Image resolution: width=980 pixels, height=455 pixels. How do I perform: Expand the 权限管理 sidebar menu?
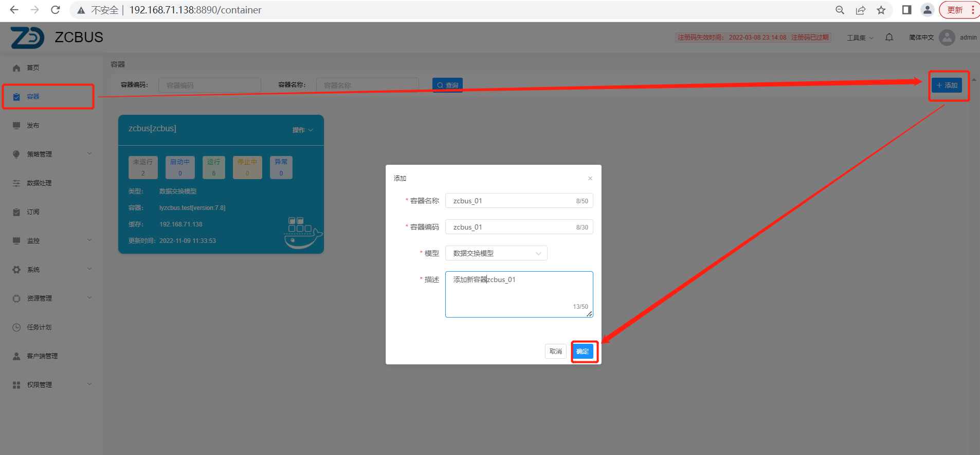click(x=51, y=384)
